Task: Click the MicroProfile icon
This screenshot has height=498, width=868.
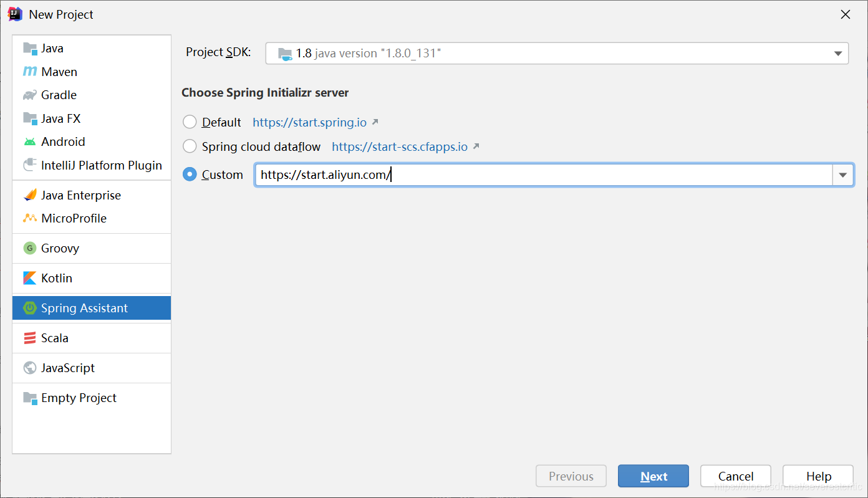Action: point(30,218)
